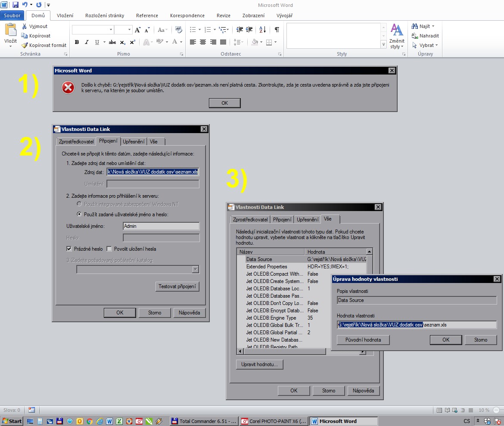Expand the styles gallery dropdown arrow
Viewport: 504px width, 426px height.
coord(383,45)
